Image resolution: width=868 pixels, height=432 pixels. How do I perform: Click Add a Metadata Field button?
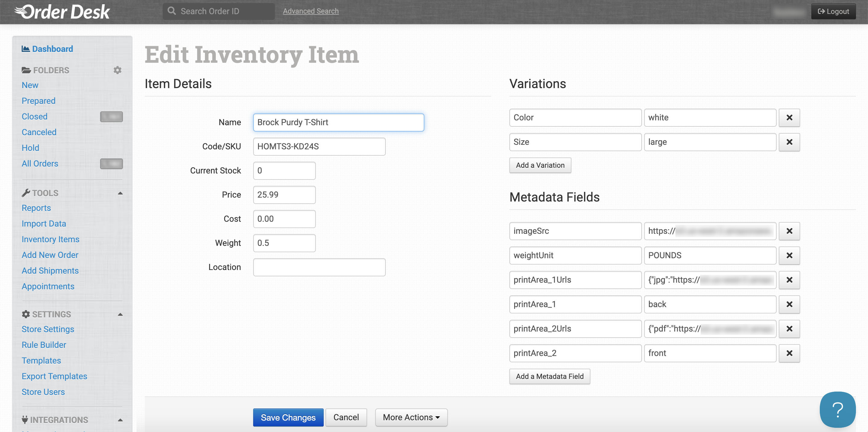point(549,376)
